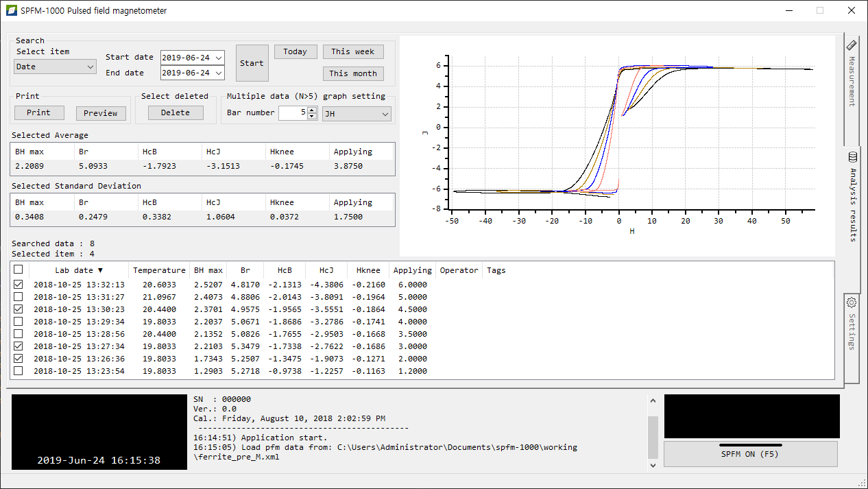The width and height of the screenshot is (868, 489).
Task: Click the down arrow on the log scrollbar
Action: (x=652, y=464)
